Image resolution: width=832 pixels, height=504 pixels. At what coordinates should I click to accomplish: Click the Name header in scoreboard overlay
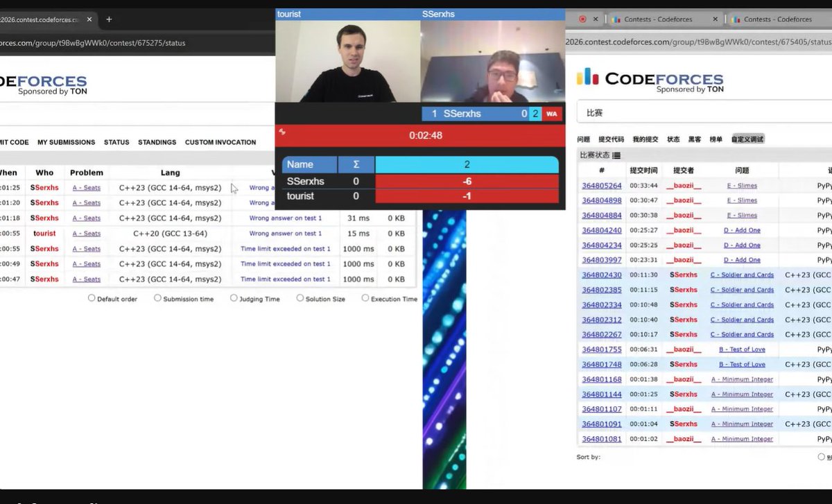[309, 164]
